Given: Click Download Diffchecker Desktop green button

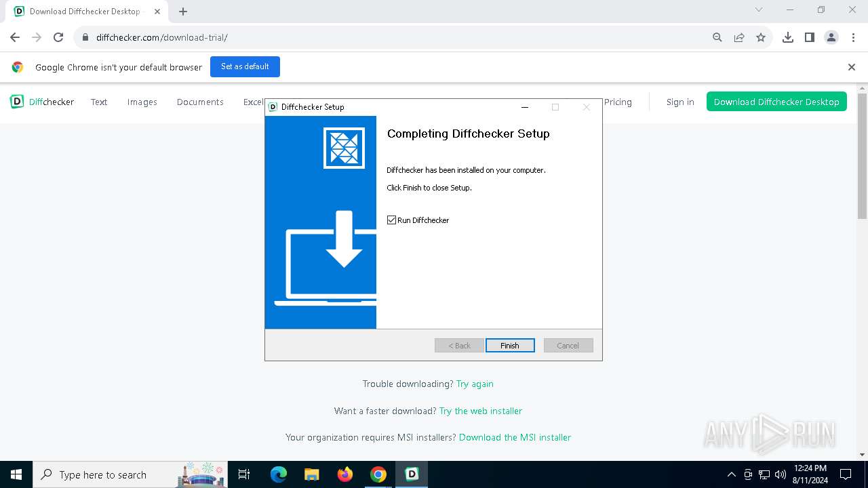Looking at the screenshot, I should tap(776, 102).
